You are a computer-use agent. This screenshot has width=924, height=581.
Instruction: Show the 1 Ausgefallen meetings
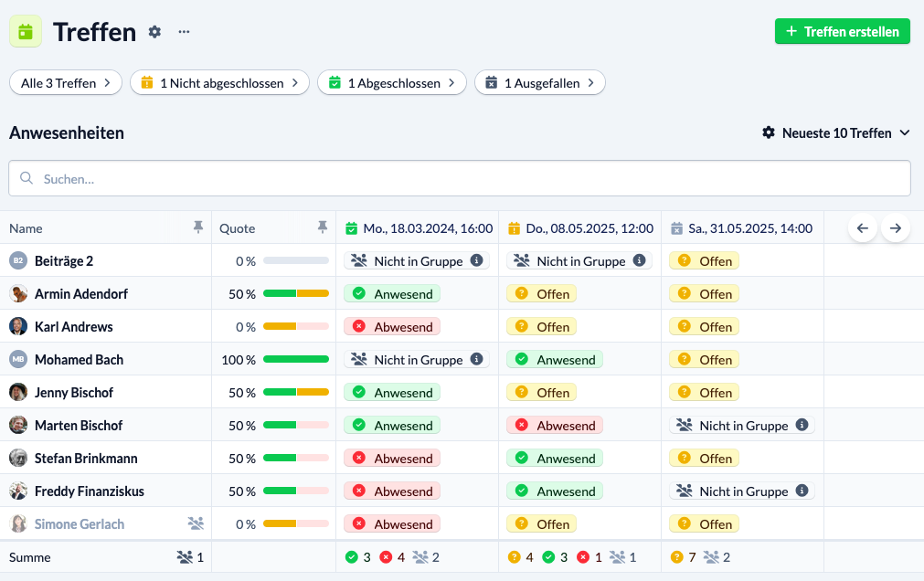[x=540, y=82]
